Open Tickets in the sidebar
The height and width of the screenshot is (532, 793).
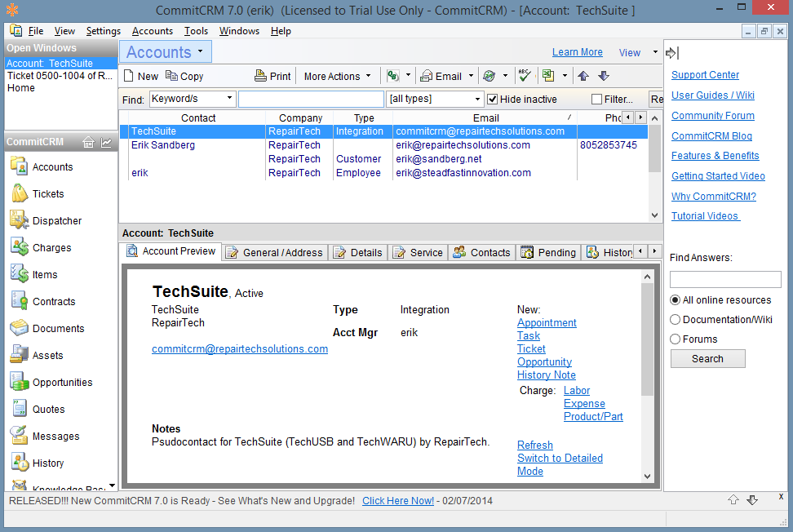[38, 193]
